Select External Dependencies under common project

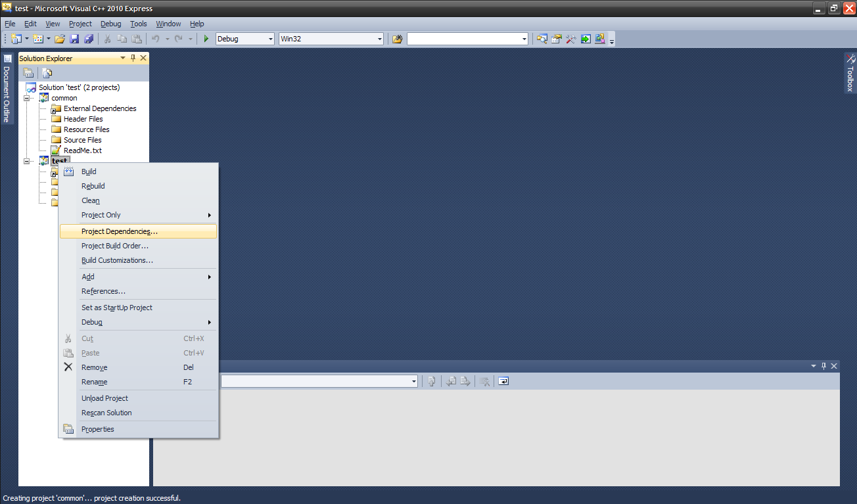click(x=100, y=108)
